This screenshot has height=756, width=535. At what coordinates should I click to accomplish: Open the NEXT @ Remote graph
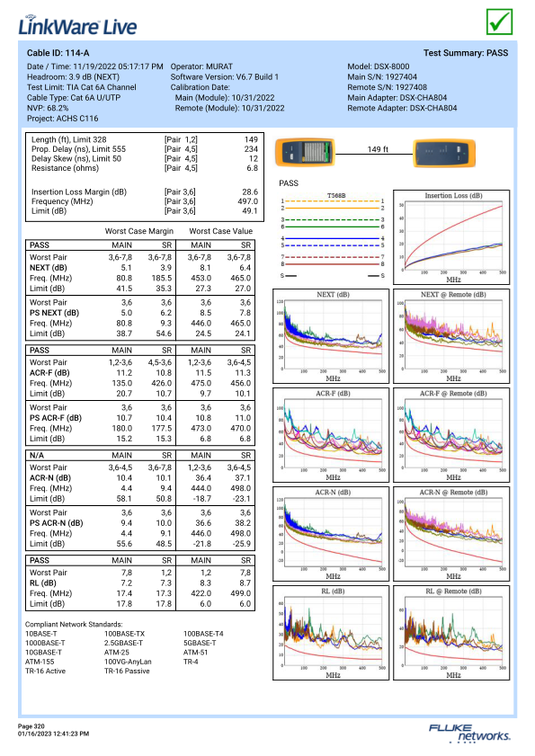coord(451,336)
